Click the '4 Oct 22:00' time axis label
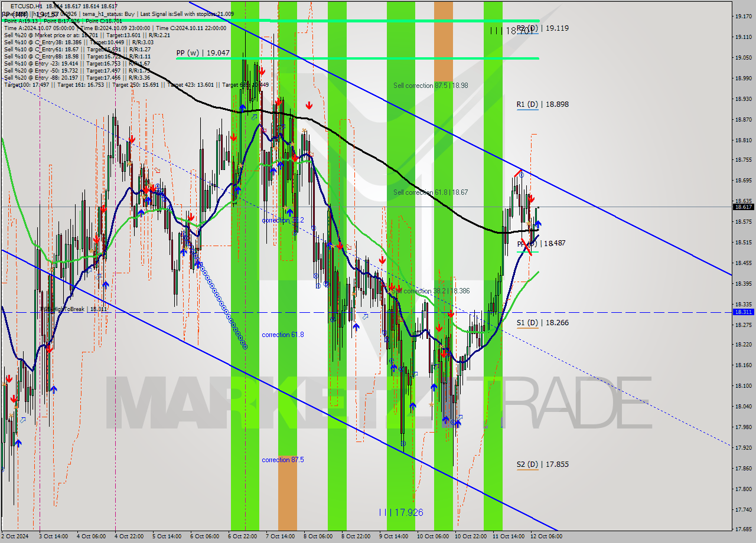 tap(129, 537)
